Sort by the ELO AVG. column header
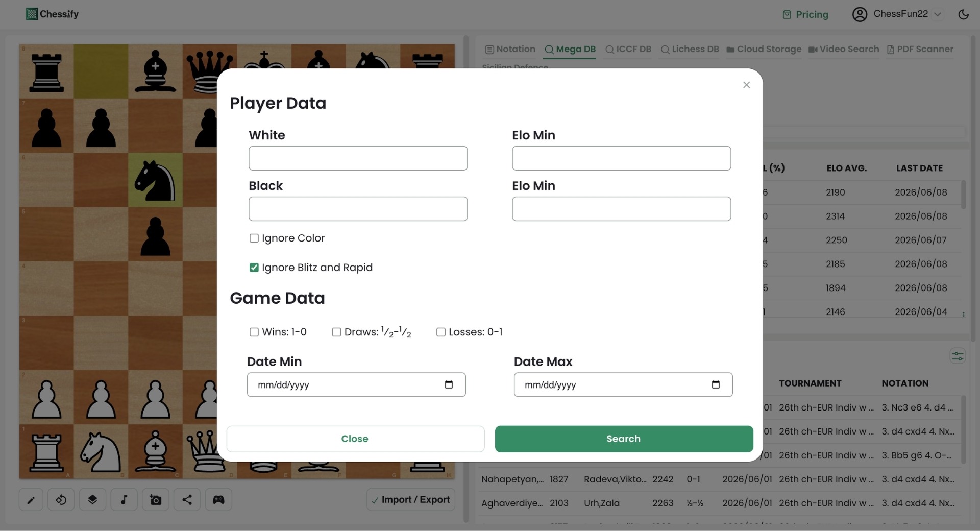 click(846, 168)
